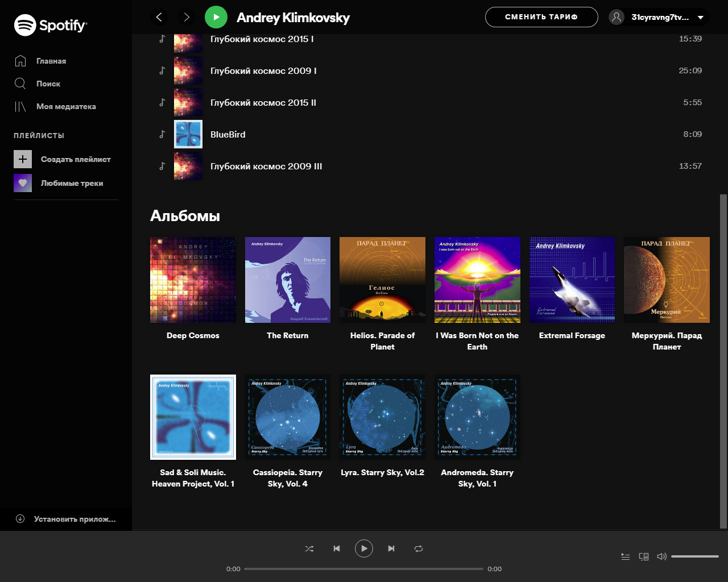Open the play queue icon
728x582 pixels.
click(626, 556)
